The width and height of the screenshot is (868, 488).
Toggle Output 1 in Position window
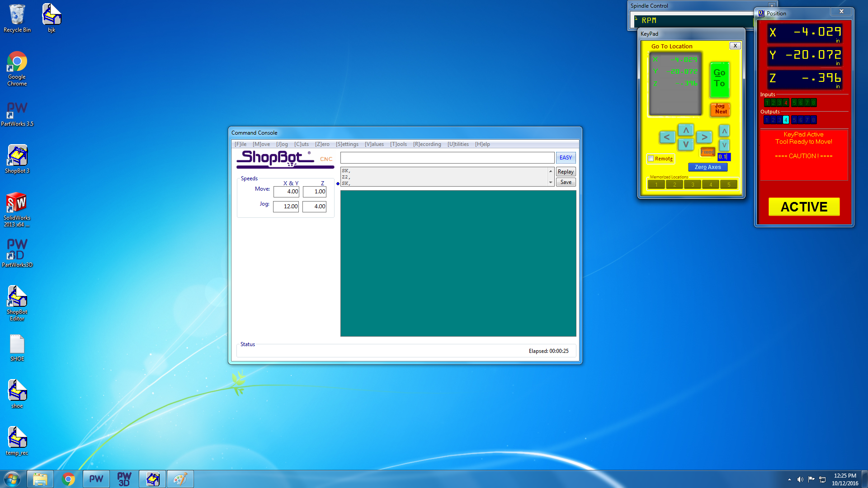click(x=767, y=120)
